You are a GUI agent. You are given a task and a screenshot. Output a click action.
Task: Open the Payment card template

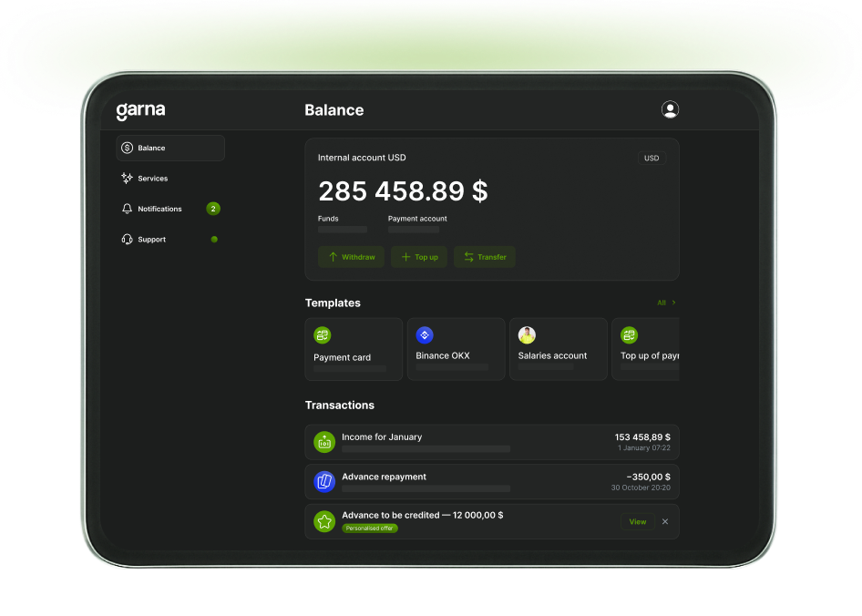point(354,349)
